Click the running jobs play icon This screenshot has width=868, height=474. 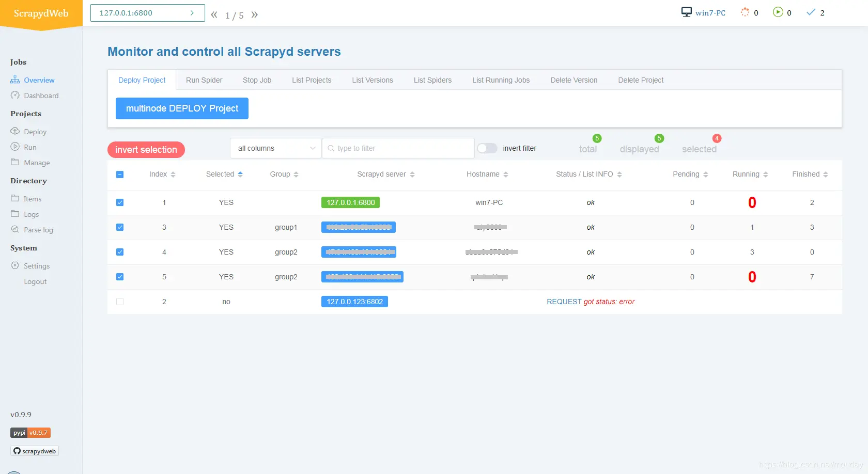click(778, 12)
